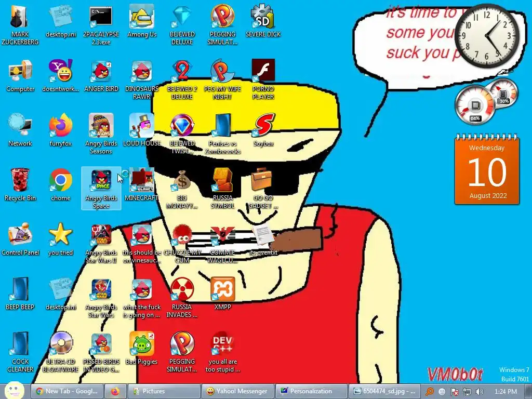Select the Recycle Bin icon
Image resolution: width=532 pixels, height=399 pixels.
[20, 185]
